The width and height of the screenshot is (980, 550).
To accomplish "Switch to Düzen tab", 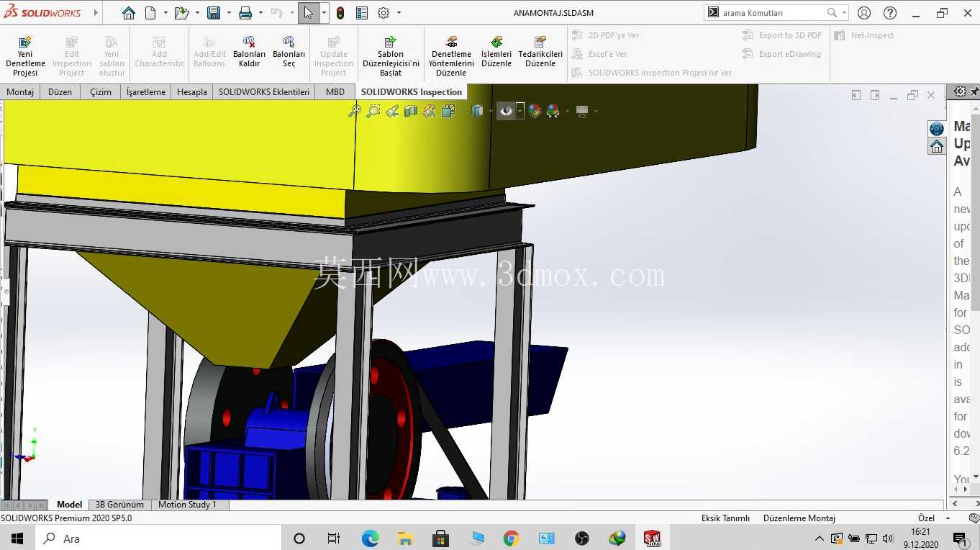I will [x=60, y=91].
